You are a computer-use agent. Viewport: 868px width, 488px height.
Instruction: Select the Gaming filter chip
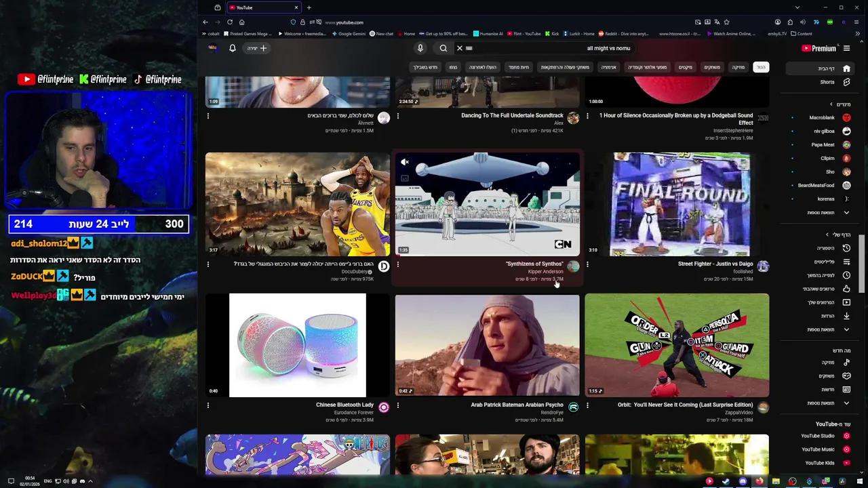point(712,67)
